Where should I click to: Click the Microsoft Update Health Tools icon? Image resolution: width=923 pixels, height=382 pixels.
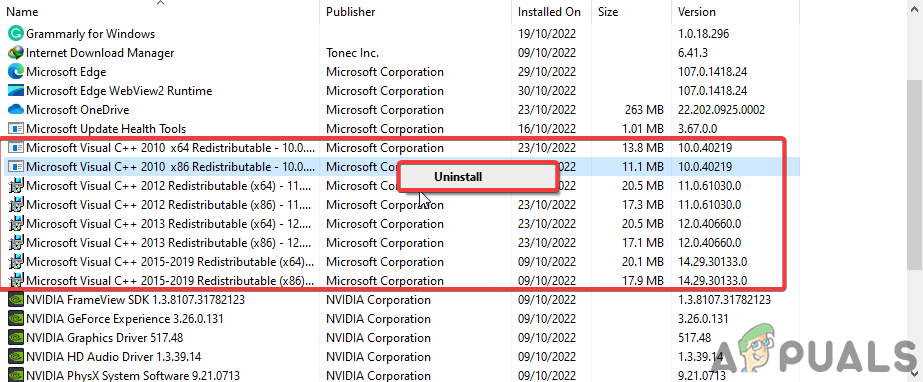(16, 128)
